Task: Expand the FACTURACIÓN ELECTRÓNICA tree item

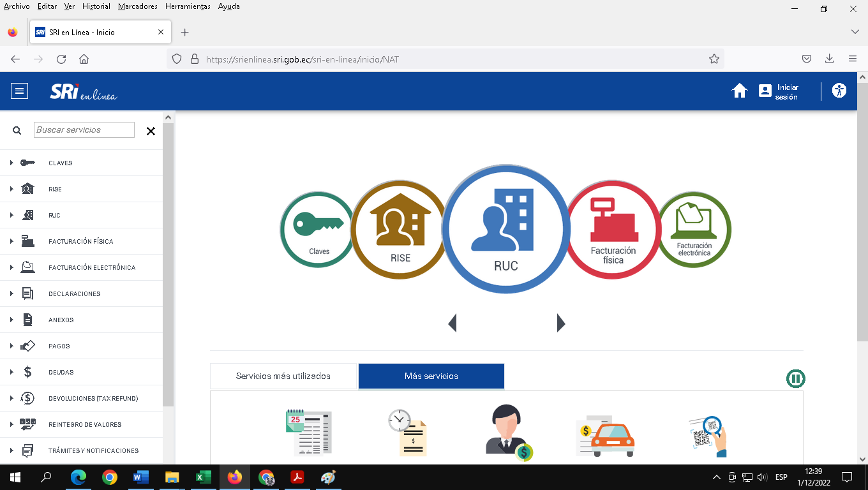Action: tap(92, 267)
